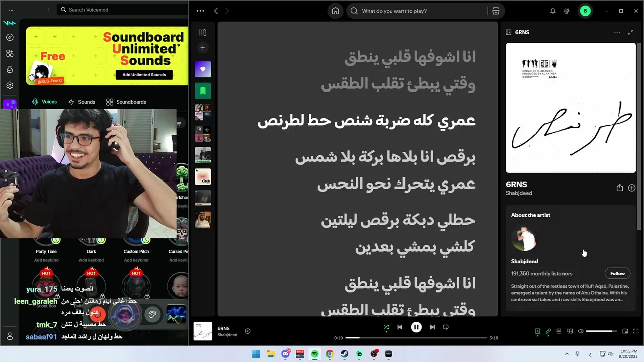Focus the Search Voicemod field
644x362 pixels.
click(x=123, y=10)
